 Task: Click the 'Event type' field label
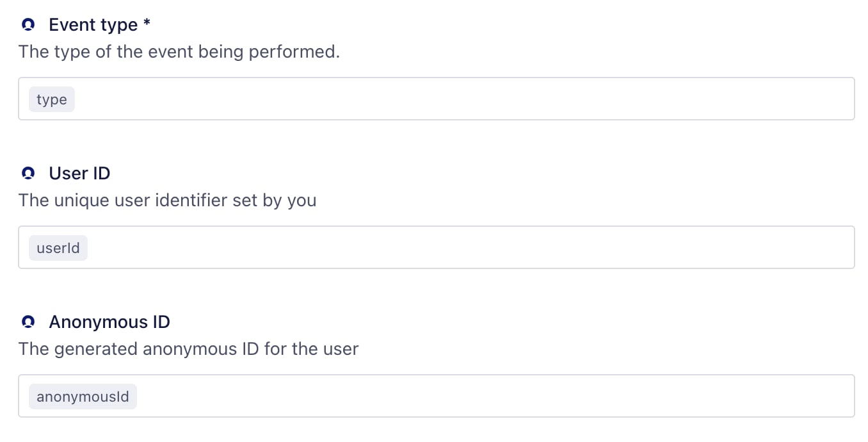click(x=93, y=25)
